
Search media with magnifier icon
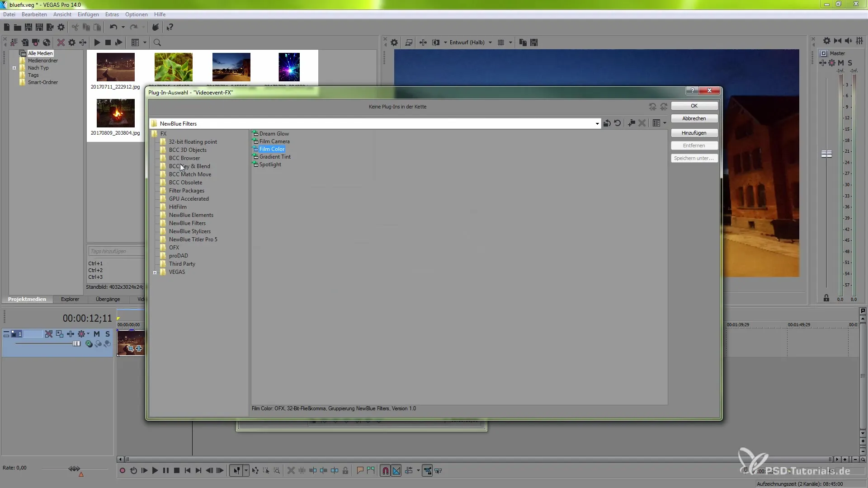coord(157,42)
